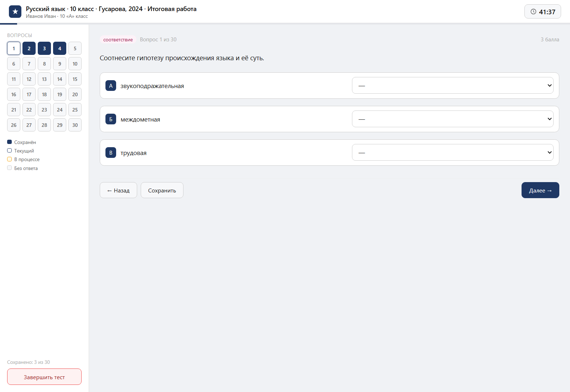Click the clock timer showing 41:37
This screenshot has height=392, width=570.
[x=543, y=12]
